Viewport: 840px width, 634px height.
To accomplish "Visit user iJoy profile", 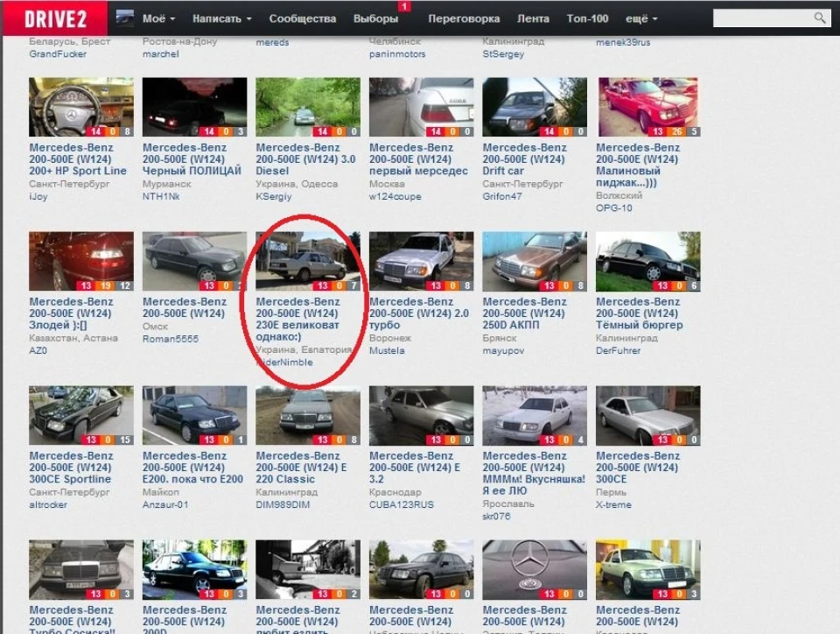I will pos(38,197).
